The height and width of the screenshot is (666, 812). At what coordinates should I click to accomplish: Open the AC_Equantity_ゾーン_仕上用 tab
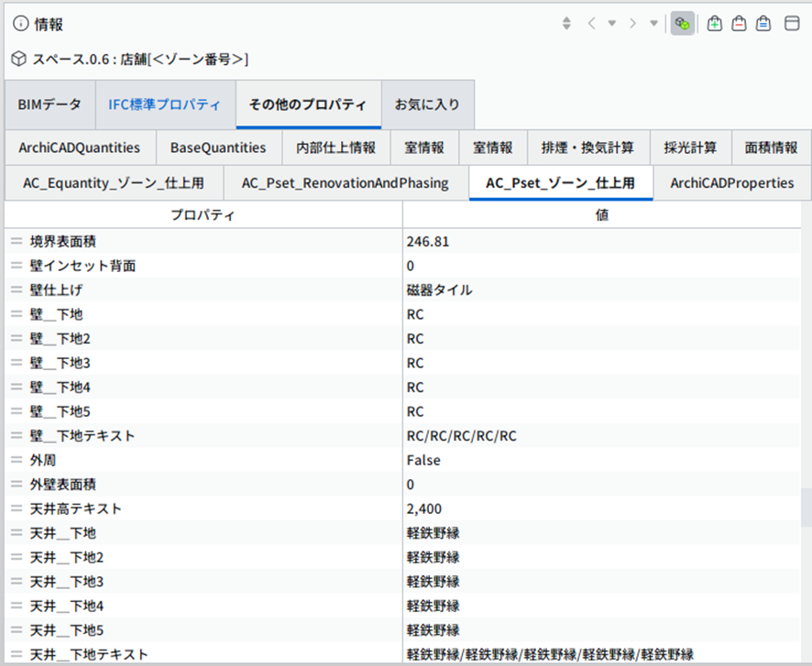pos(114,182)
